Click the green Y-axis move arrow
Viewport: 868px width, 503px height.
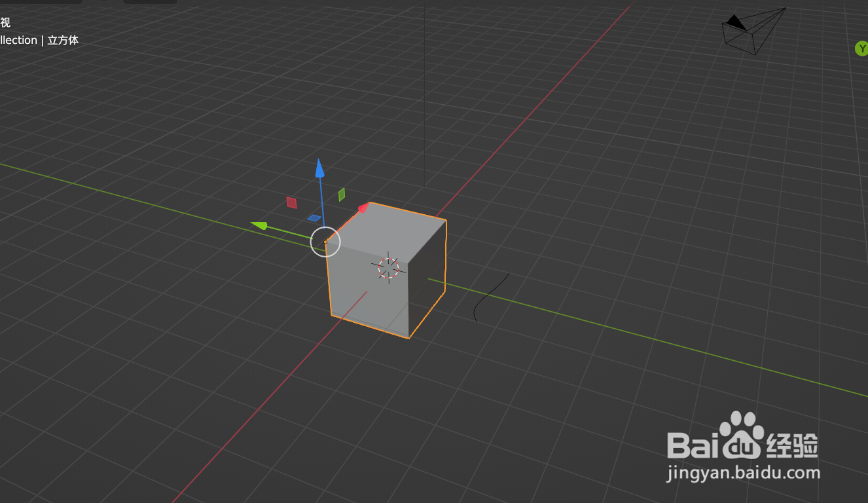tap(259, 225)
